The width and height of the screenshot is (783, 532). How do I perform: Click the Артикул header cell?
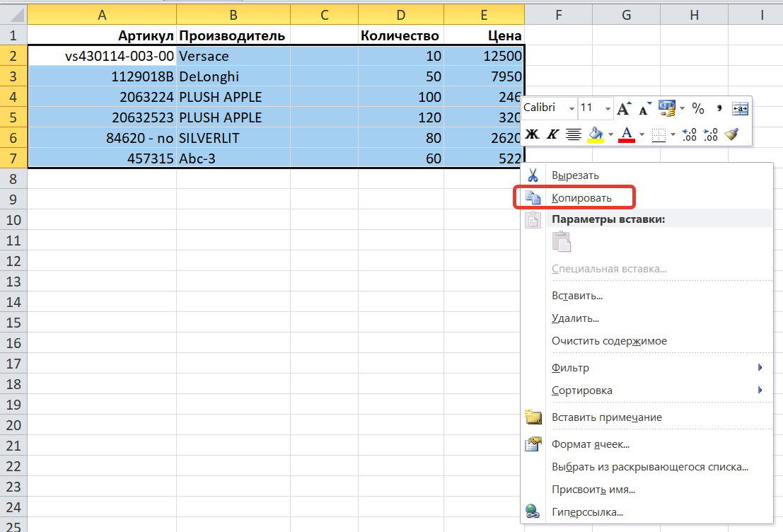tap(102, 35)
